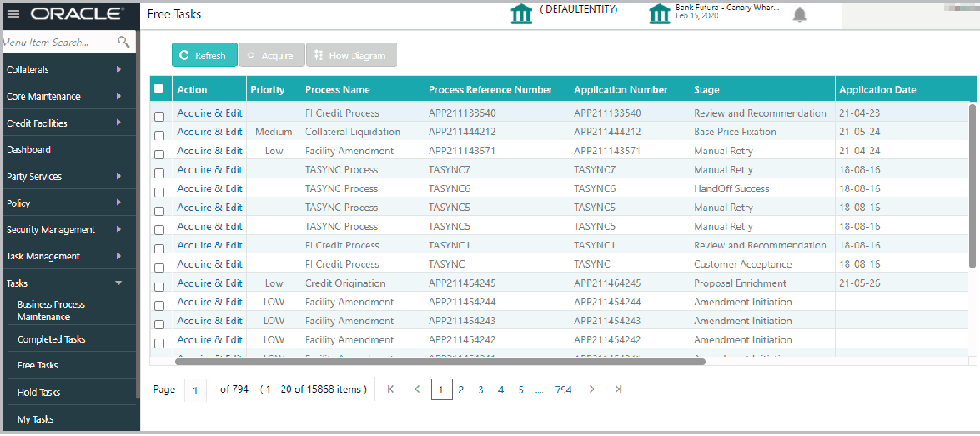Check the TASYNC6 row checkbox
This screenshot has height=436, width=980.
159,193
